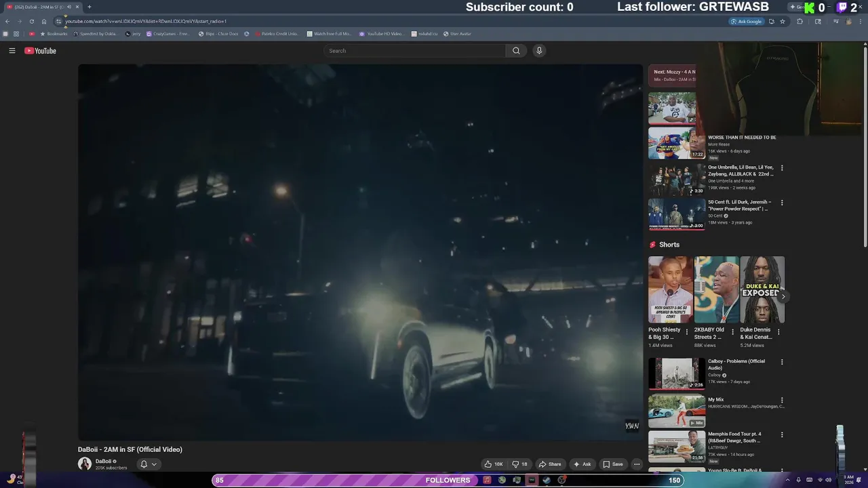Open the YouTube guide hamburger menu
Screen dimensions: 868x488
(x=12, y=51)
